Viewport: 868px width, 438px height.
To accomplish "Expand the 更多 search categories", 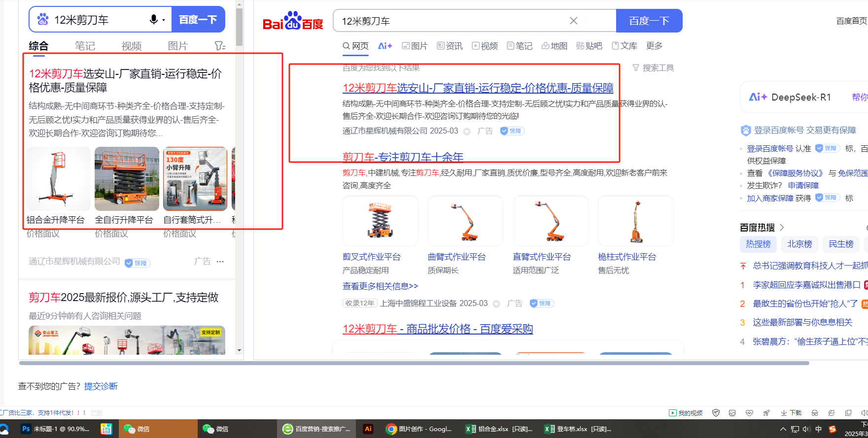I will 654,46.
